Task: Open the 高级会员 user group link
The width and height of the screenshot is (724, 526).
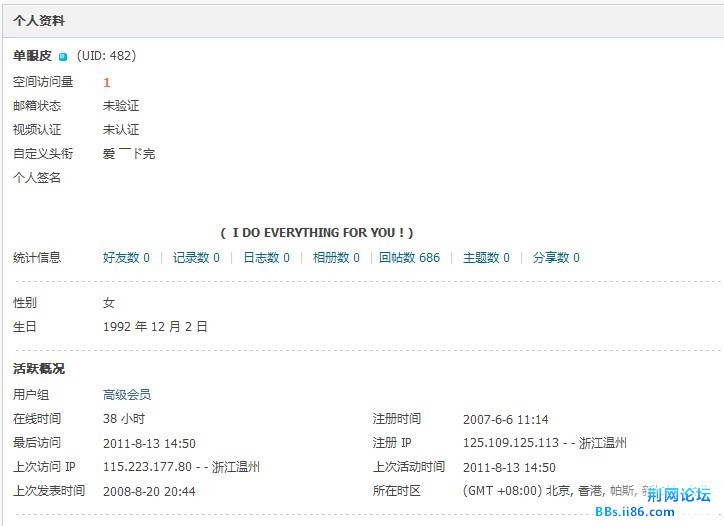Action: pyautogui.click(x=127, y=395)
